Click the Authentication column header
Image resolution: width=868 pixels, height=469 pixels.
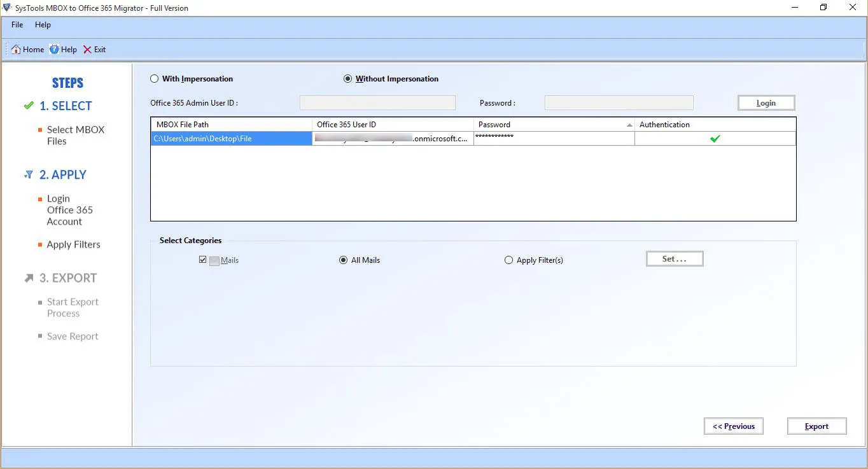pos(715,125)
